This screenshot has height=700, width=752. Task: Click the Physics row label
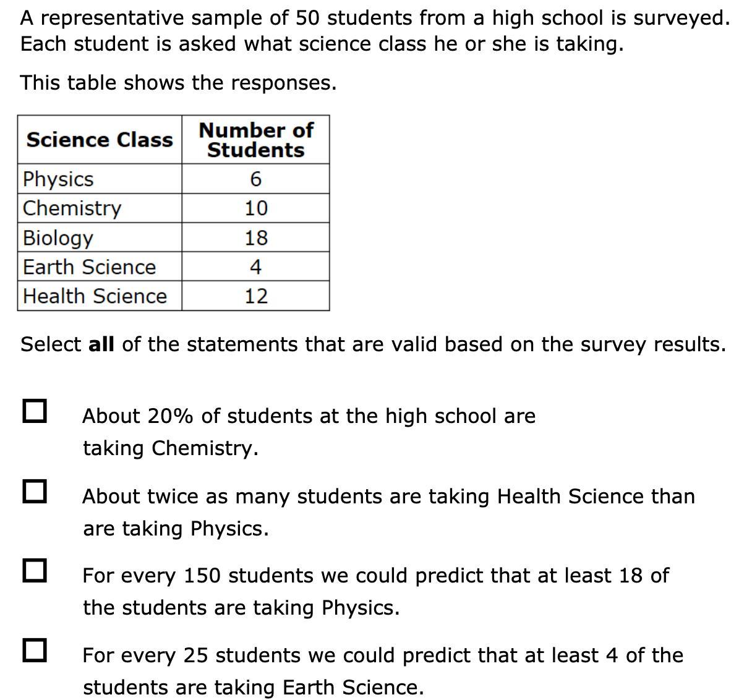pos(58,179)
